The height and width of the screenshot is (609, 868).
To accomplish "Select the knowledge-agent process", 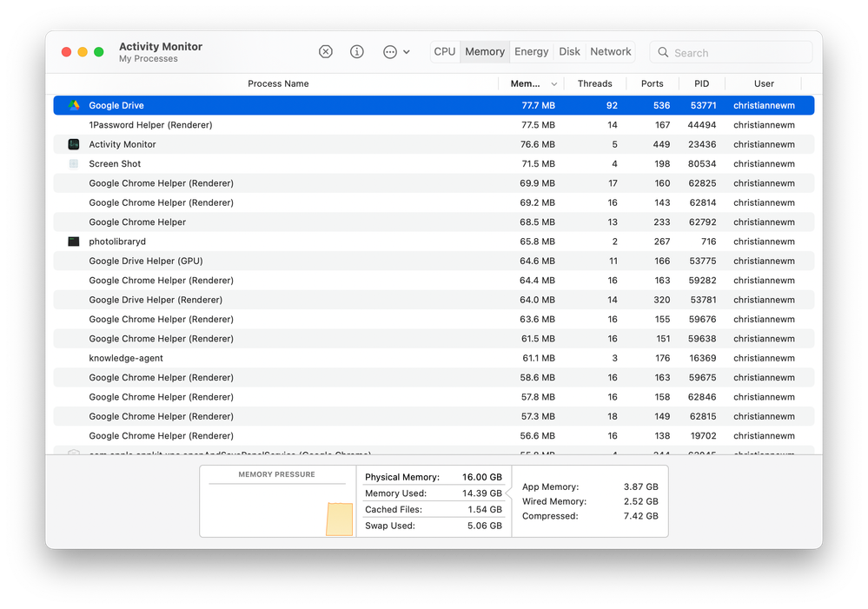I will pos(434,358).
